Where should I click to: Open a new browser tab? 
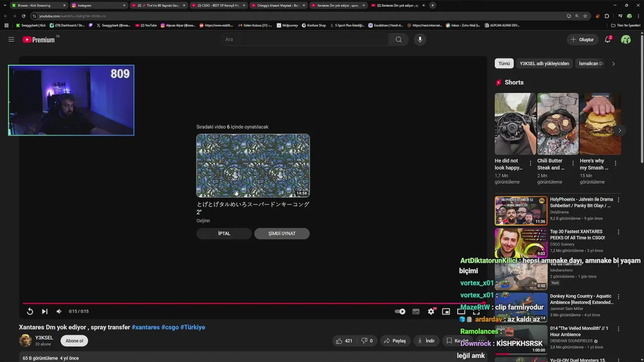[433, 5]
